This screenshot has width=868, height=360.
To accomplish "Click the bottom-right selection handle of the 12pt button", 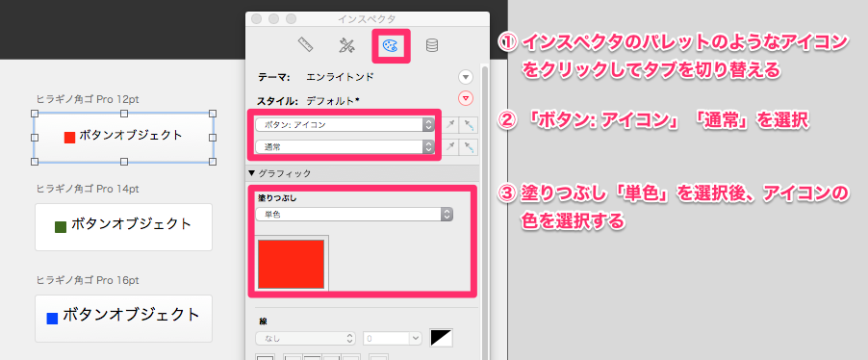I will 213,162.
